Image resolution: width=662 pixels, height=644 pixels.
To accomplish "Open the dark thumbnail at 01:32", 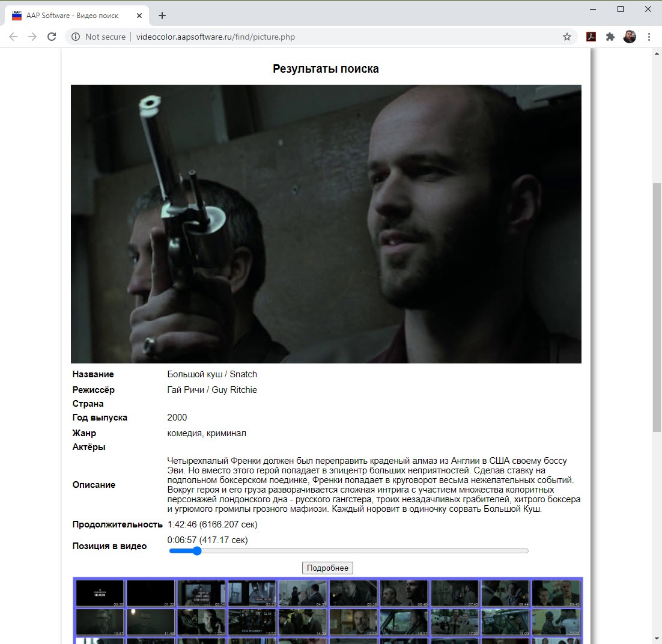I will coord(151,593).
